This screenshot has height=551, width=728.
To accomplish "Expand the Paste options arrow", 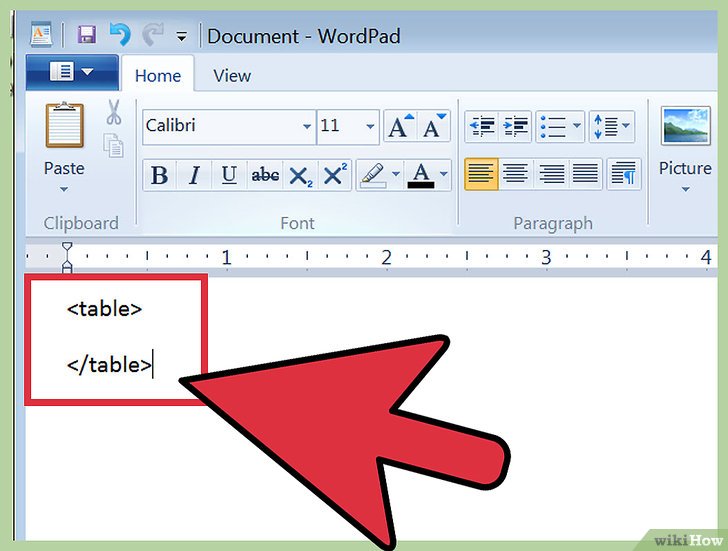I will [x=64, y=189].
